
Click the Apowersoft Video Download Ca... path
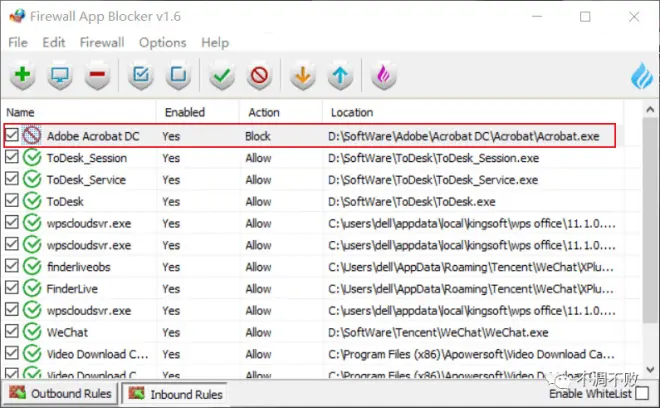(471, 354)
